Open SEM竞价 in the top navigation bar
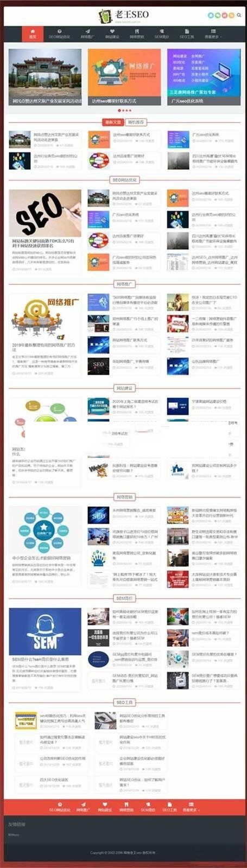The width and height of the screenshot is (247, 868). click(162, 34)
